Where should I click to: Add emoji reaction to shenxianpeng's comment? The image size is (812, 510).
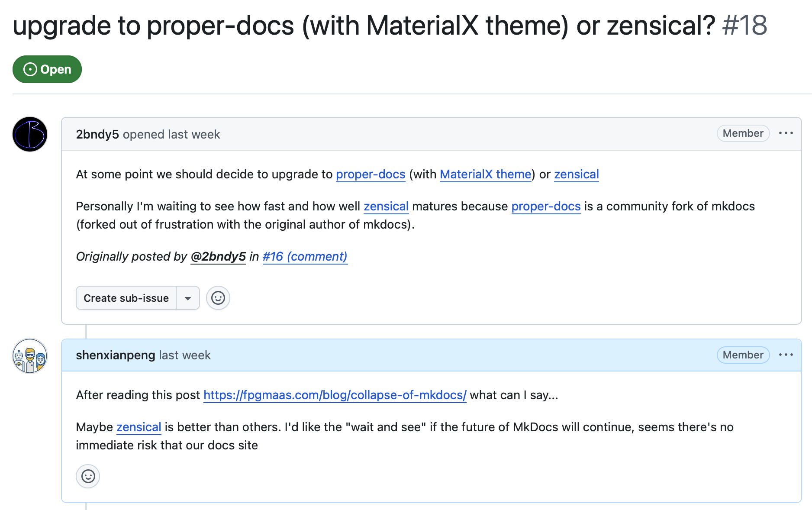[88, 476]
